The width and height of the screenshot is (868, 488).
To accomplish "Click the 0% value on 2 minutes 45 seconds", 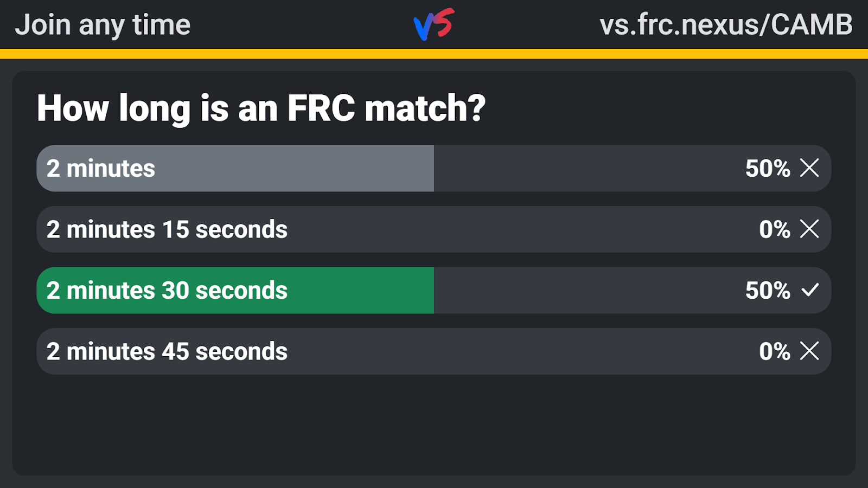I will coord(775,351).
